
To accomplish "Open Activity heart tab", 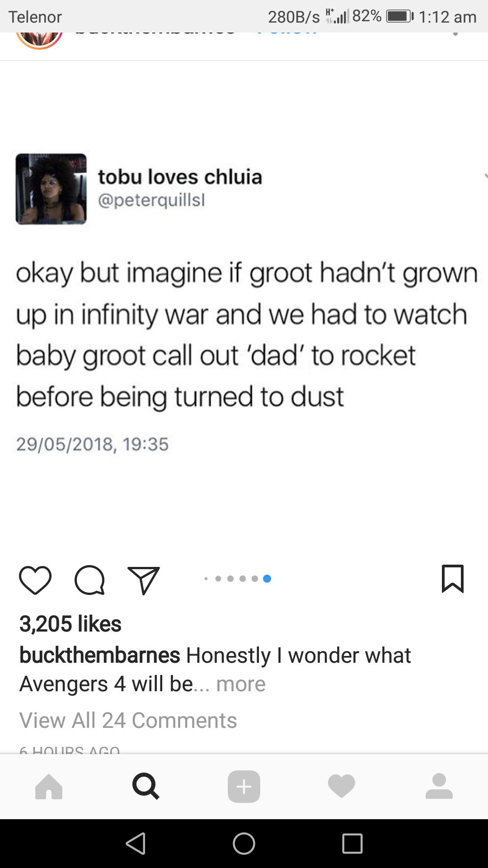I will (x=342, y=786).
